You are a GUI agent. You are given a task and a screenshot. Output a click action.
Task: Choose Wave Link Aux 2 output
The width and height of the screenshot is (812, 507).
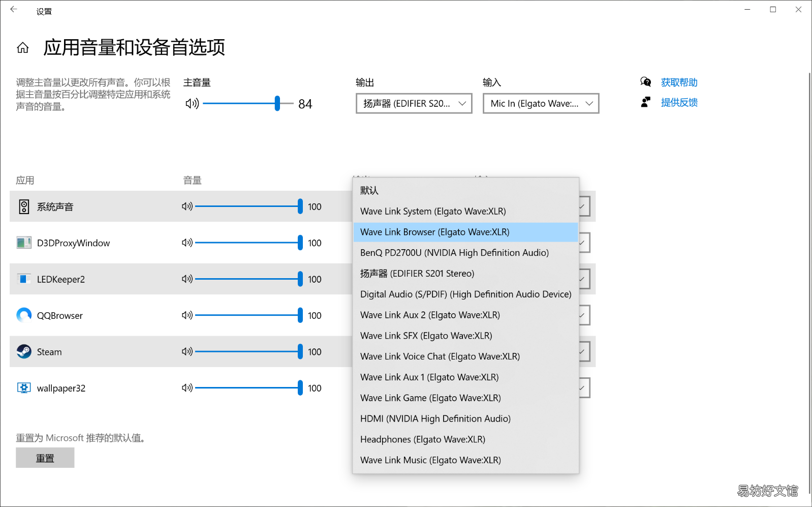coord(465,315)
